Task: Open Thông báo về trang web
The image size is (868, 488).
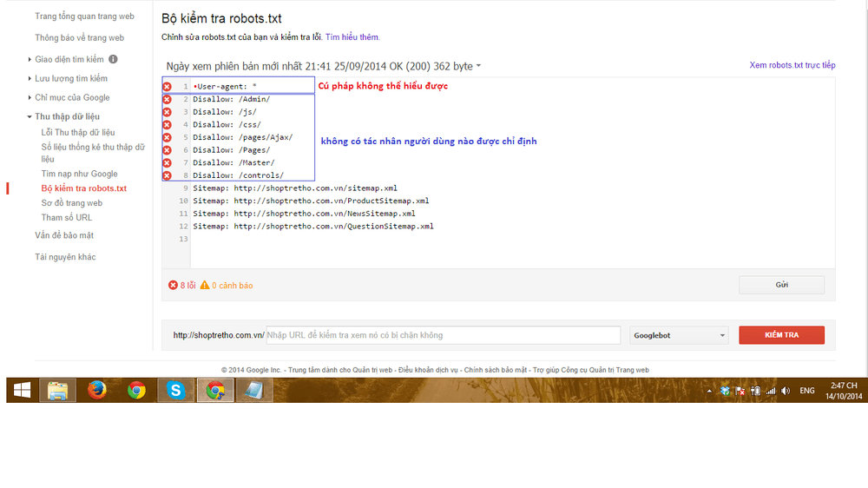Action: 79,37
